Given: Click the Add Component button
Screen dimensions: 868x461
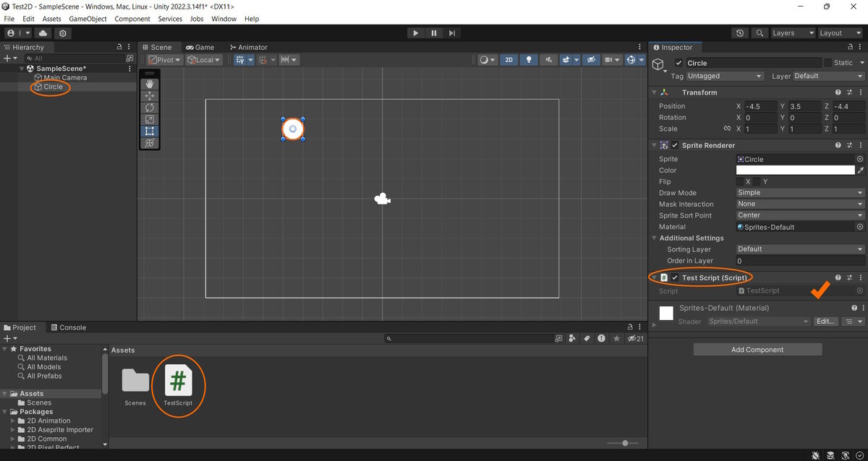Looking at the screenshot, I should click(x=757, y=350).
